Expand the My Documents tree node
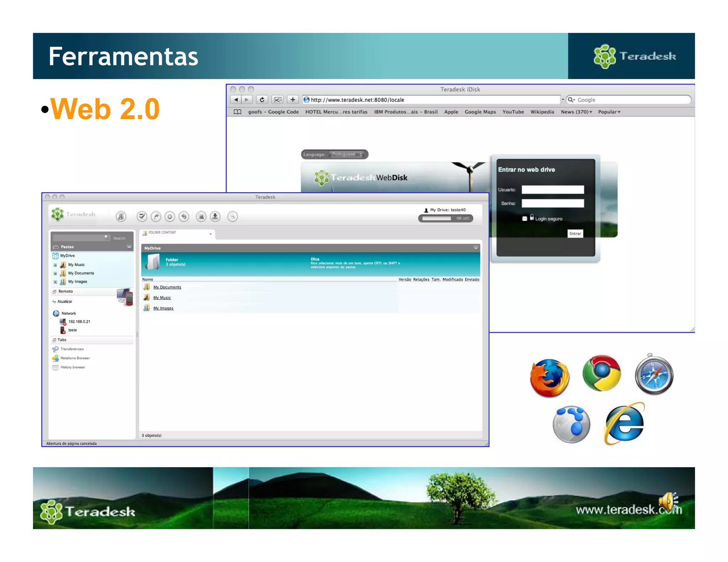 click(55, 274)
